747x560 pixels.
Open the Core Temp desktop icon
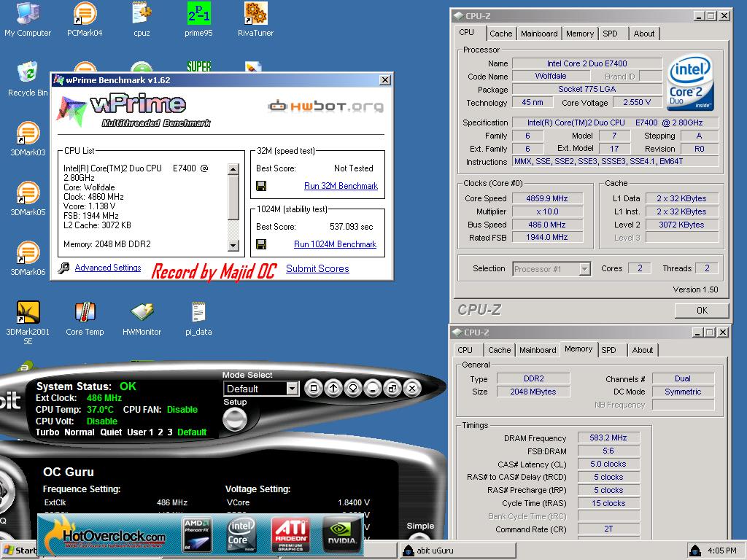(x=85, y=318)
